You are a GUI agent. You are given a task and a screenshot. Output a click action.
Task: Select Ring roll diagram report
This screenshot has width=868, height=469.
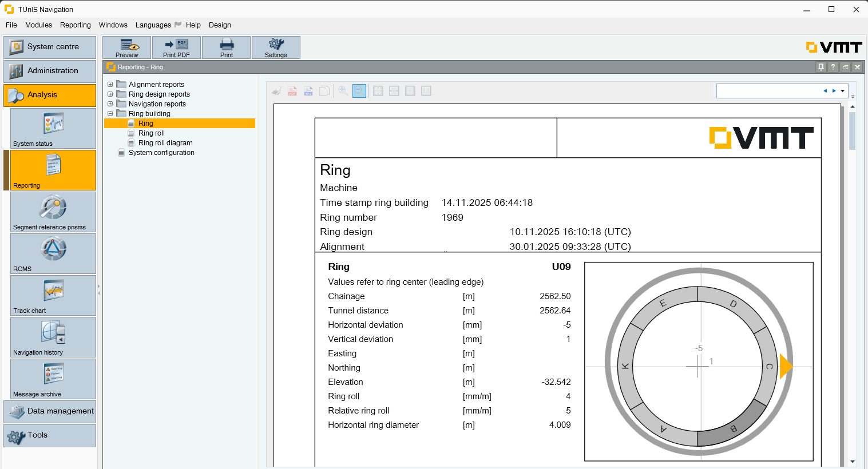(165, 143)
